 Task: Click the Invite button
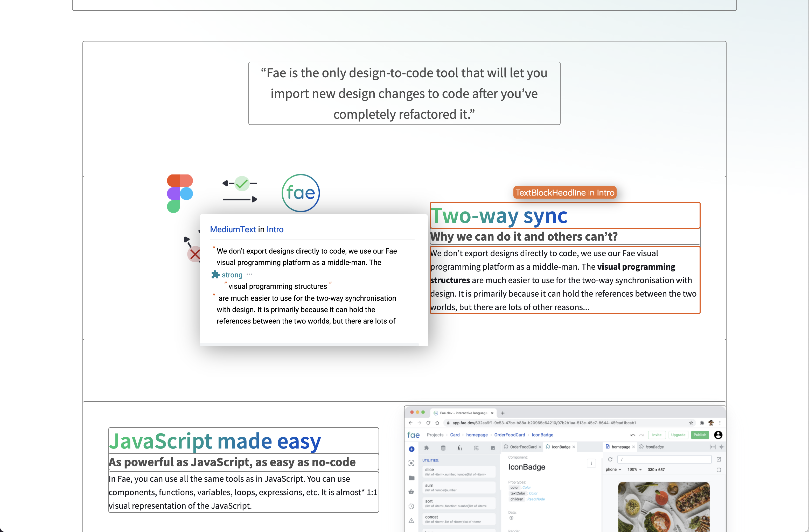point(657,435)
